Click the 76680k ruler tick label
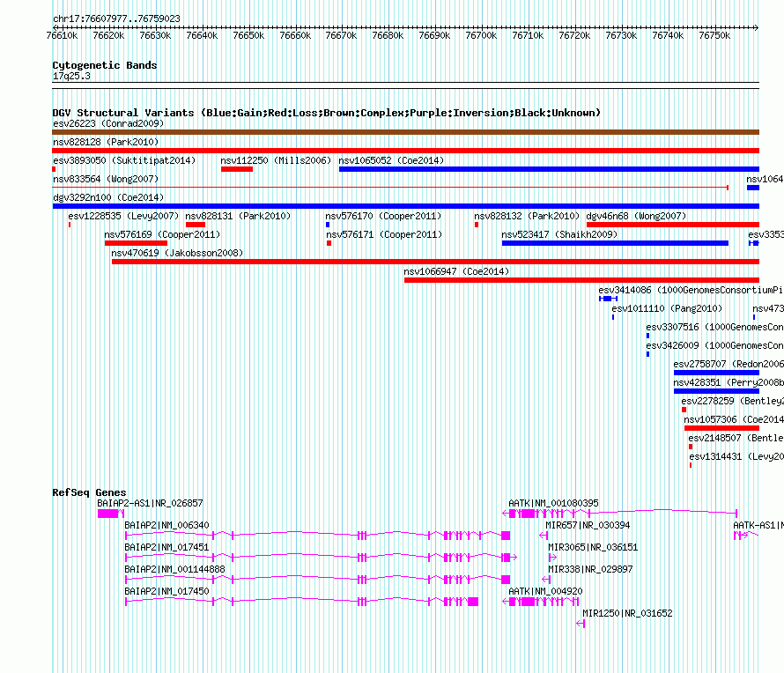This screenshot has height=673, width=784. [x=388, y=36]
